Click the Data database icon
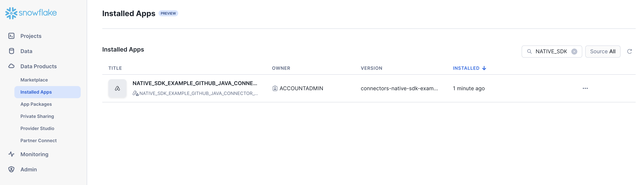 click(12, 51)
